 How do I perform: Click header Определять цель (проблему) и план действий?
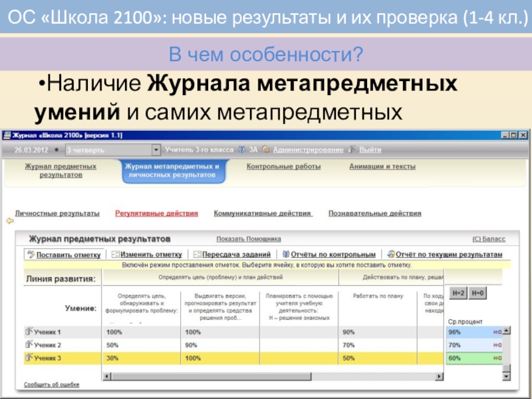click(220, 277)
